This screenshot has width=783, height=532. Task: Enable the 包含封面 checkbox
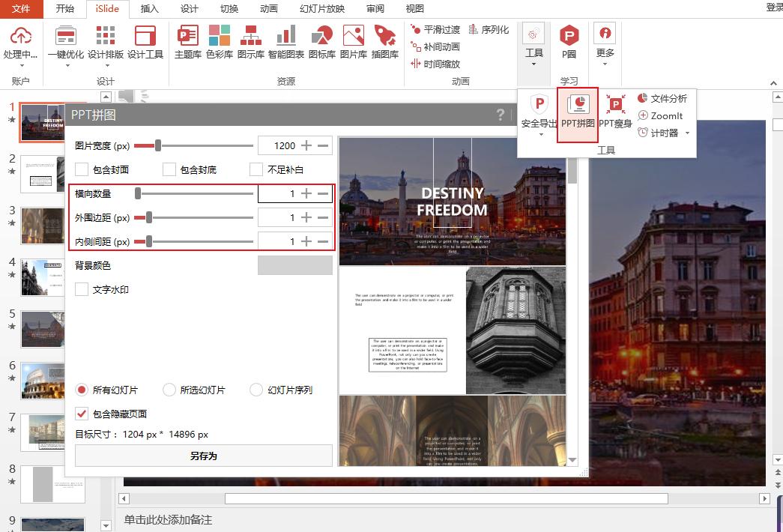82,169
